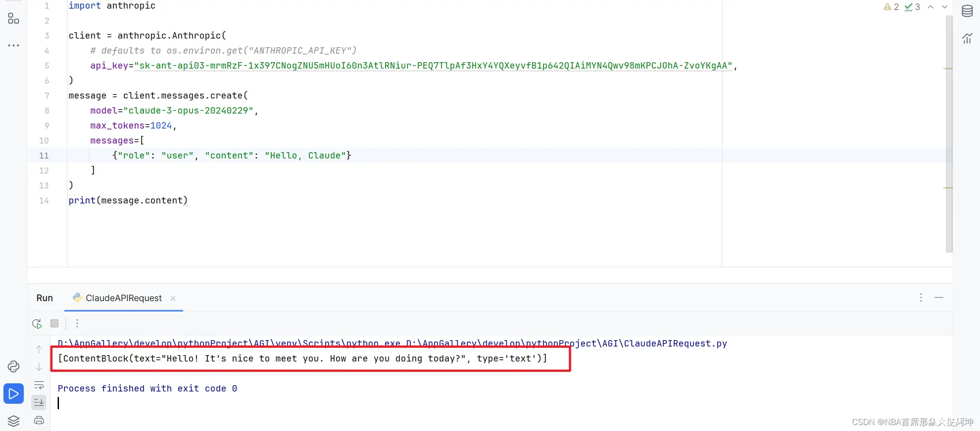Viewport: 980px width, 431px height.
Task: Open Python Packages layers icon
Action: point(14,421)
